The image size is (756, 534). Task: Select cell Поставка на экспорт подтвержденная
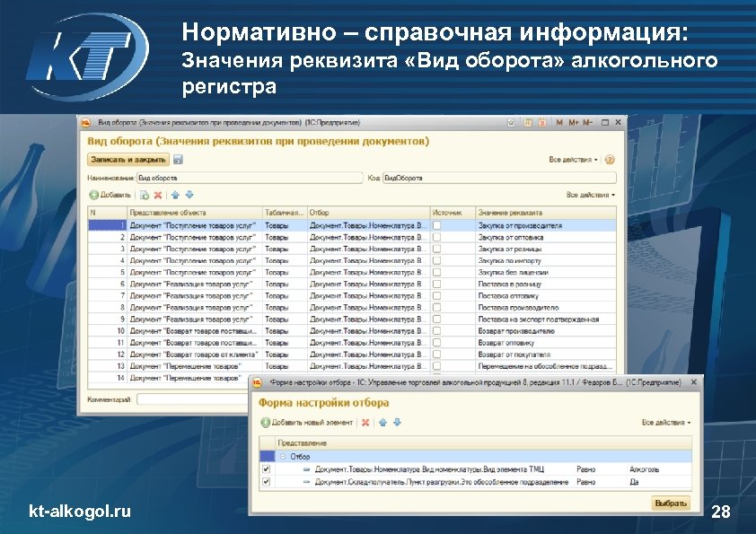(x=545, y=319)
